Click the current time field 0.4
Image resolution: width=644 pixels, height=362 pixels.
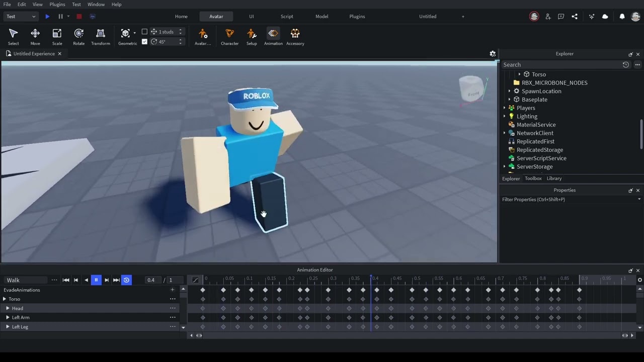(x=152, y=280)
